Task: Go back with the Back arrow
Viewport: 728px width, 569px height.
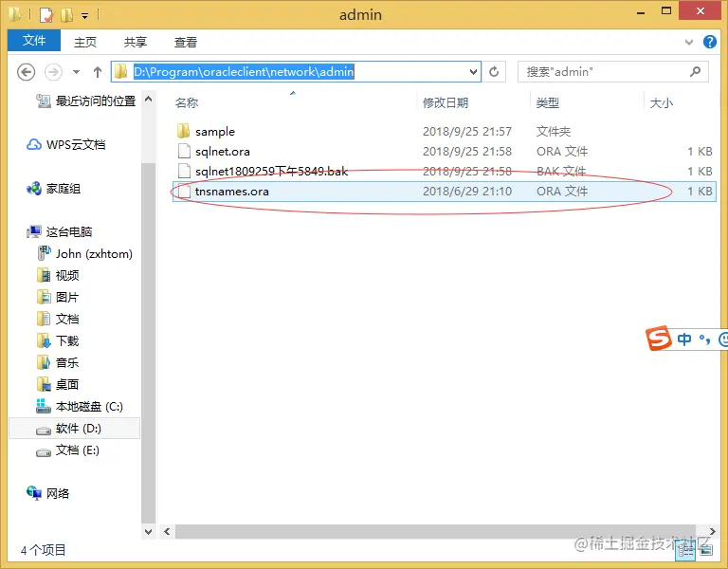Action: [x=26, y=72]
